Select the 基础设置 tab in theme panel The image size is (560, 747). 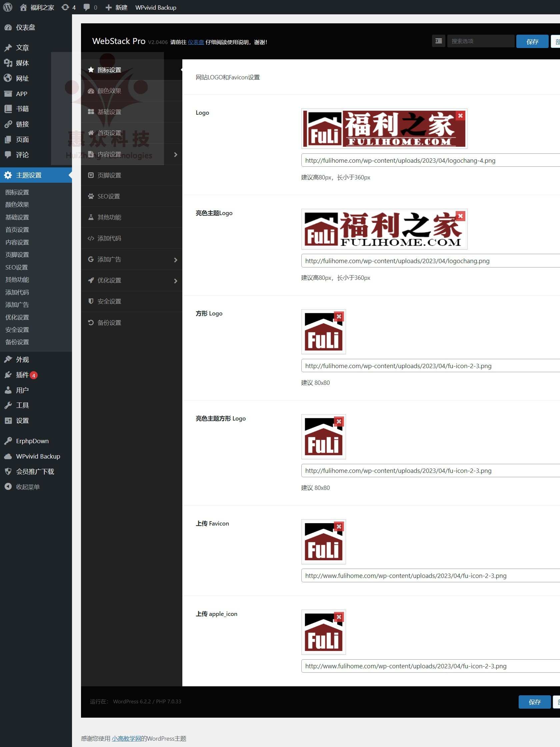pyautogui.click(x=131, y=112)
